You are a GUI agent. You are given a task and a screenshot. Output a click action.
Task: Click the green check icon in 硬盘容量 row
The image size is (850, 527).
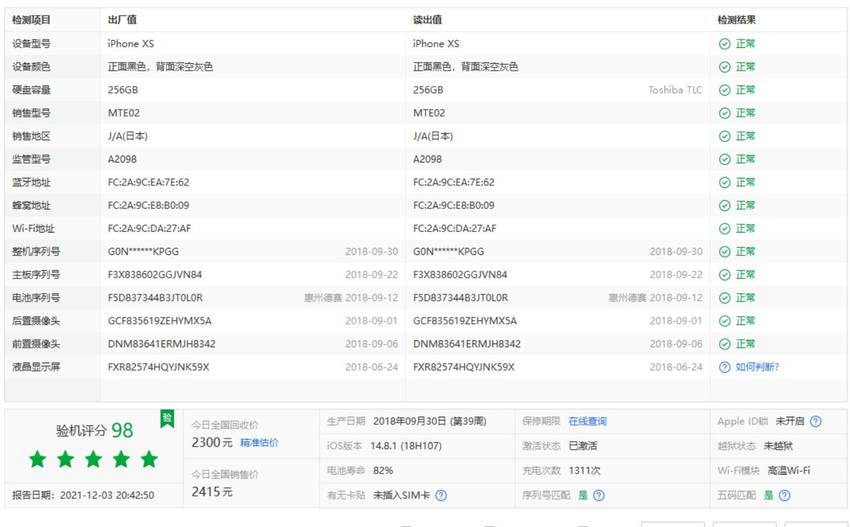(x=724, y=90)
